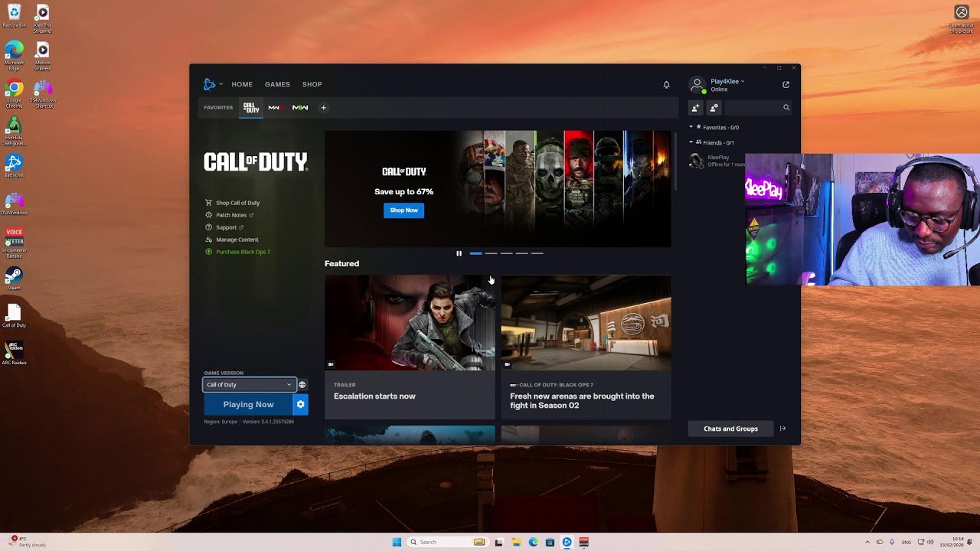Jump to the third carousel slide
Image resolution: width=980 pixels, height=551 pixels.
pos(506,253)
